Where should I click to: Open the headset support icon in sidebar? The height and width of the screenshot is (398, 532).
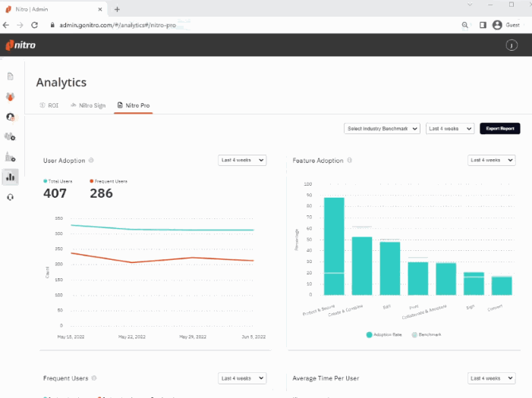coord(11,197)
